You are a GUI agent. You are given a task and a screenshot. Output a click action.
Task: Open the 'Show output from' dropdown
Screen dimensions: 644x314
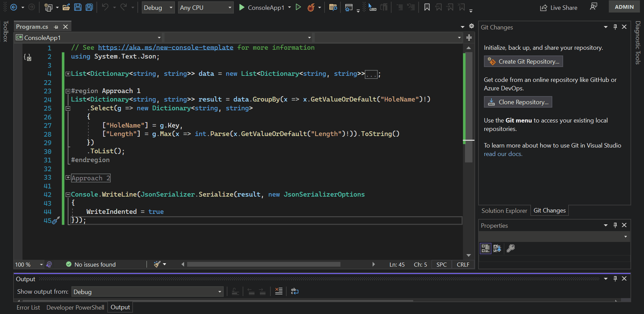pyautogui.click(x=219, y=291)
